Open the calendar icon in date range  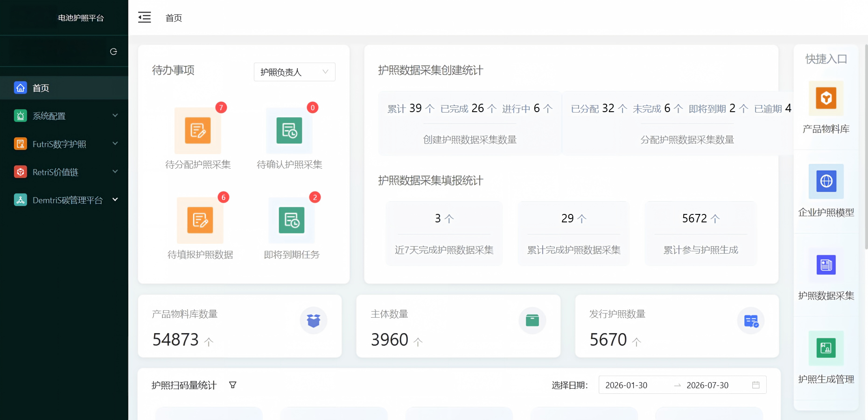click(x=756, y=385)
